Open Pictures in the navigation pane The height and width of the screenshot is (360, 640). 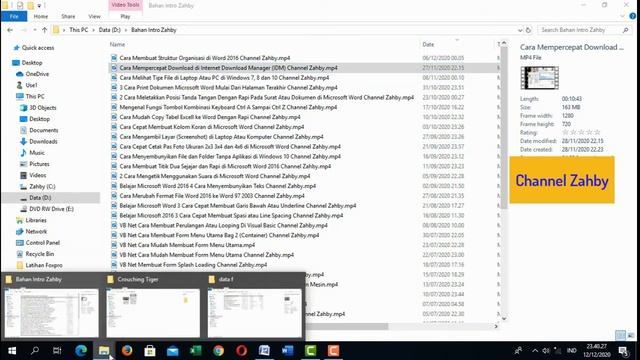pos(39,164)
